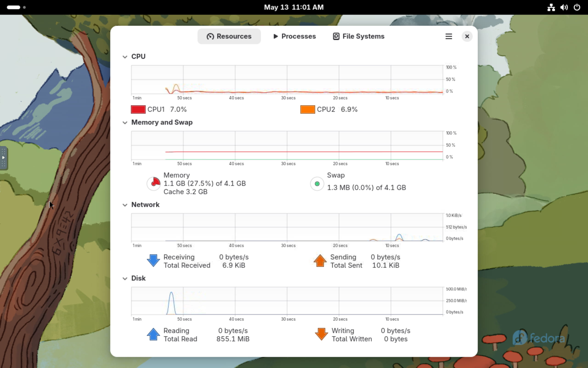This screenshot has width=588, height=368.
Task: Change the CPU1 red color swatch
Action: 138,109
